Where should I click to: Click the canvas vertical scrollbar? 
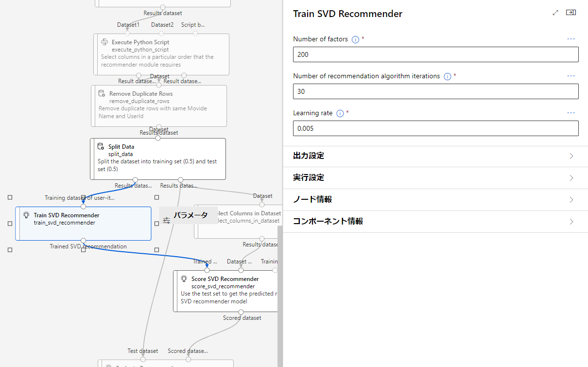point(279,296)
